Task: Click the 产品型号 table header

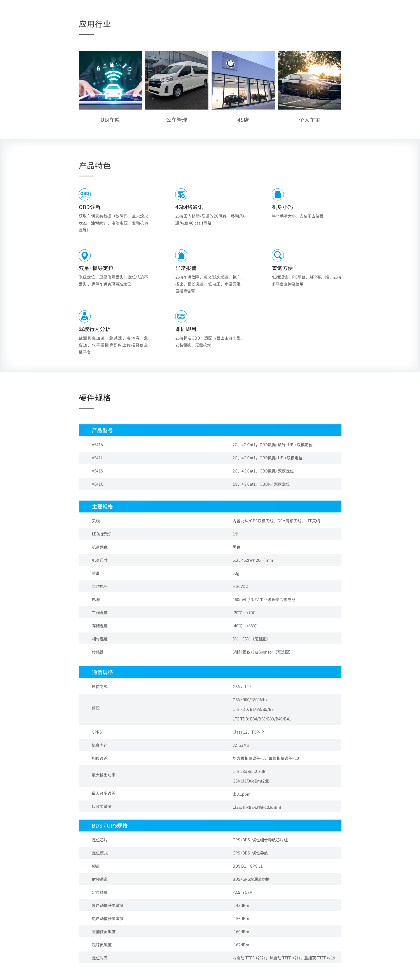Action: coord(210,430)
